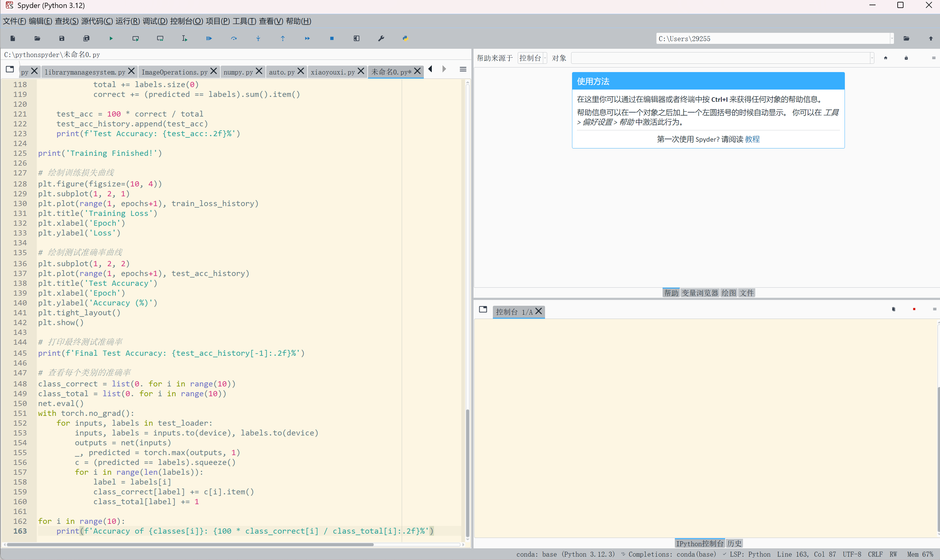Toggle the help pane lock icon
This screenshot has height=560, width=940.
[x=906, y=58]
